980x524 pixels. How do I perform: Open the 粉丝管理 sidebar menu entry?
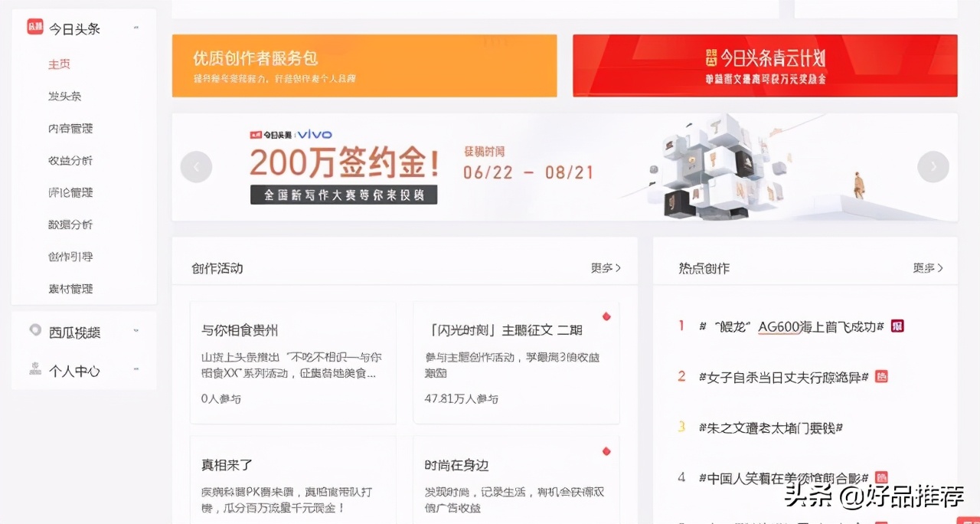coord(70,289)
